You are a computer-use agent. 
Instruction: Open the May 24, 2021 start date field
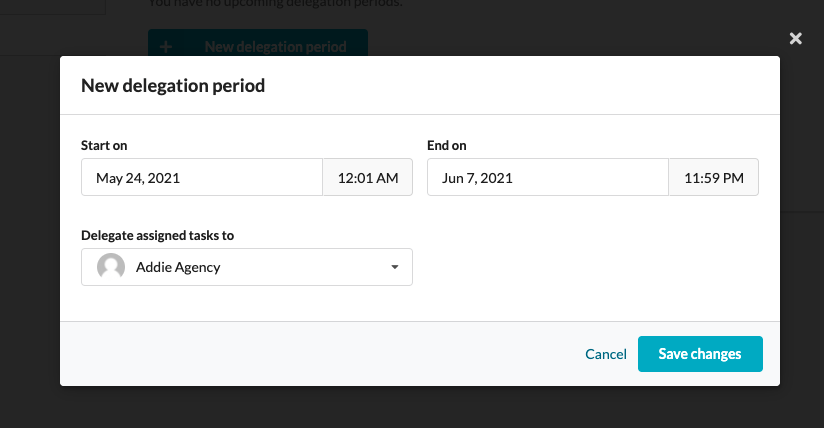point(202,177)
